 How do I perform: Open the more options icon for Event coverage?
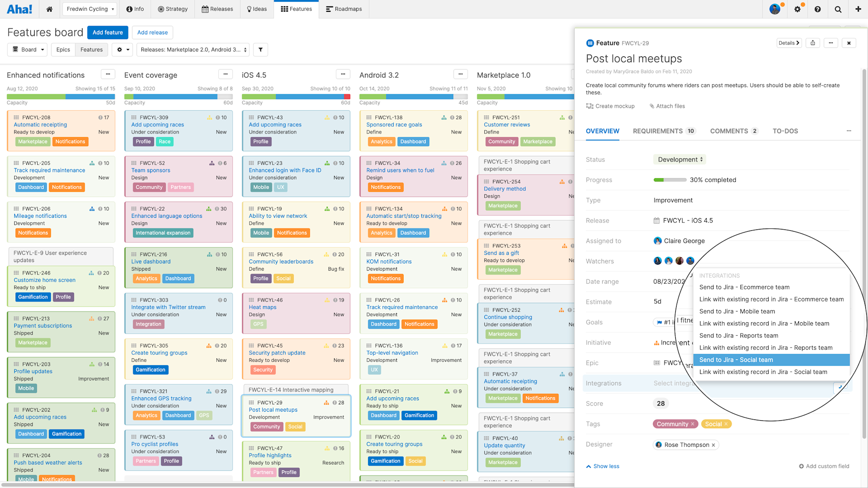[x=225, y=74]
